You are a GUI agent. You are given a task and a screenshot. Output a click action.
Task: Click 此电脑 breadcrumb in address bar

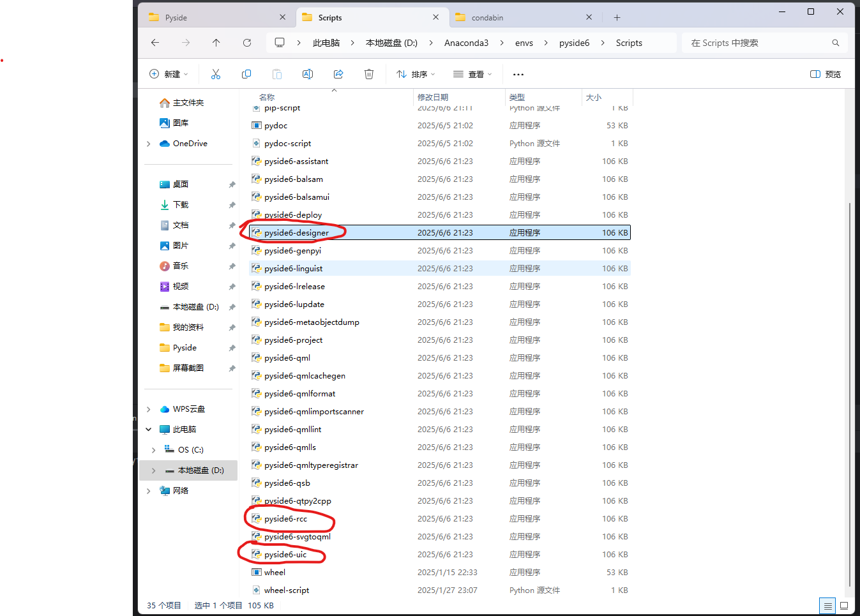pos(326,43)
